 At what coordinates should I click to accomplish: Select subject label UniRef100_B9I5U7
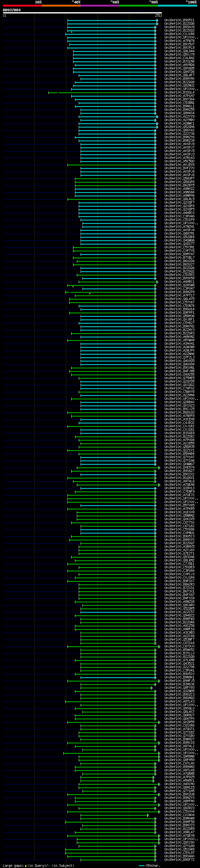[x=179, y=44]
